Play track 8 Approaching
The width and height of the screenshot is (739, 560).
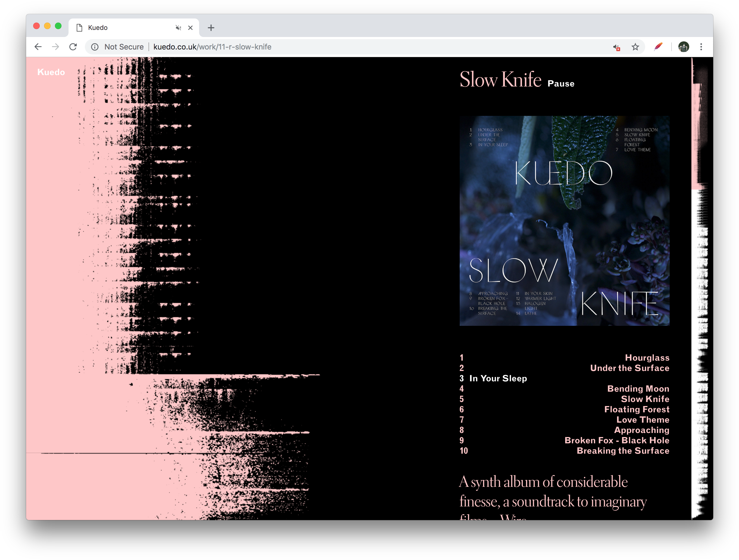(x=564, y=430)
